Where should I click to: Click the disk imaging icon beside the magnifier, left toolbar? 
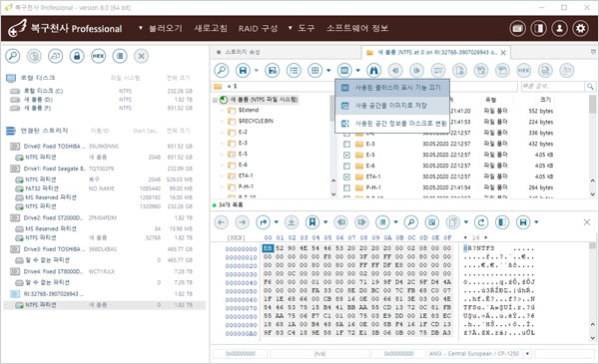[34, 56]
